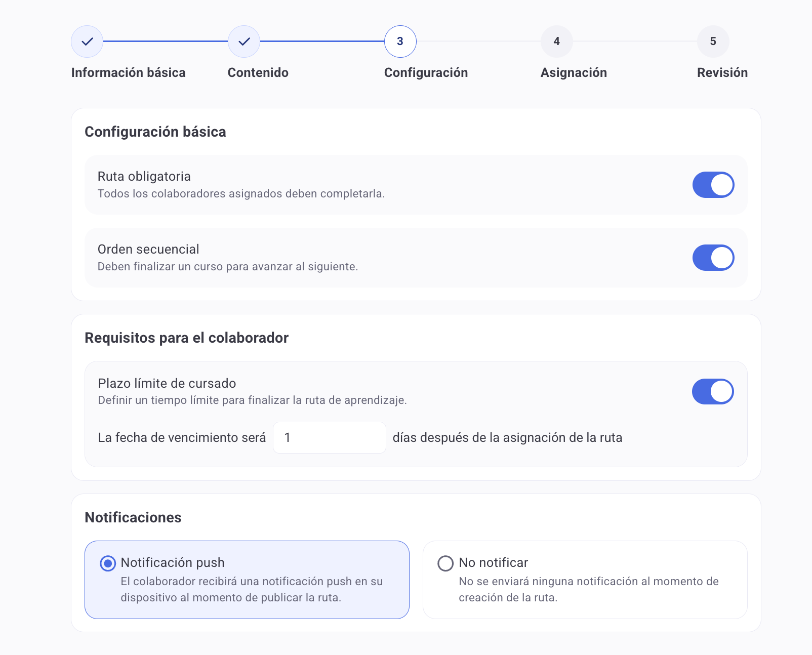Click the Configuración step label
The image size is (812, 655).
click(426, 73)
